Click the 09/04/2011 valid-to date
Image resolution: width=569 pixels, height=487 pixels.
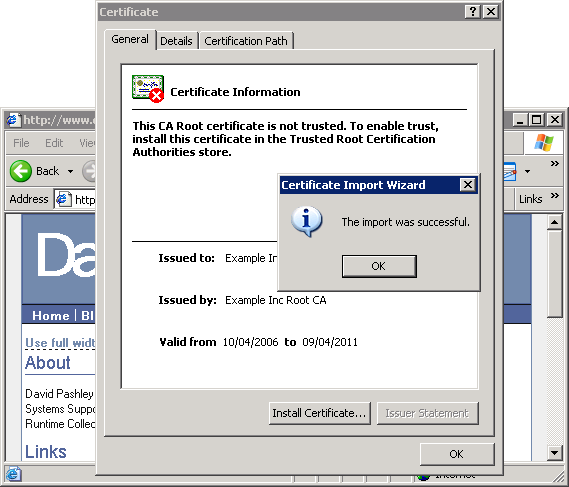(x=330, y=342)
